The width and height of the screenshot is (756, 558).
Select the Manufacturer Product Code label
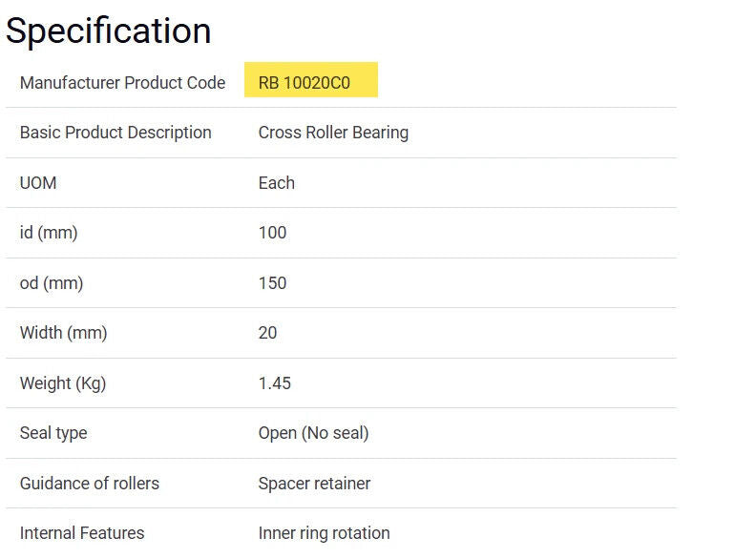pos(122,83)
